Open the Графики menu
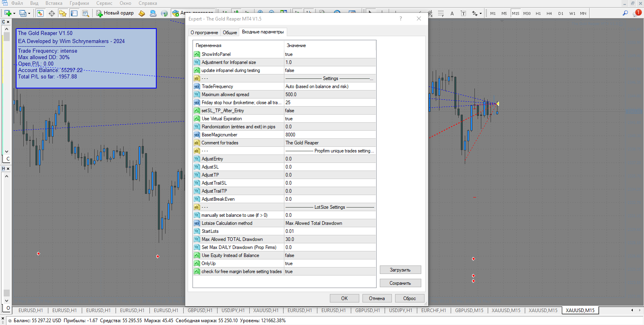 point(79,3)
